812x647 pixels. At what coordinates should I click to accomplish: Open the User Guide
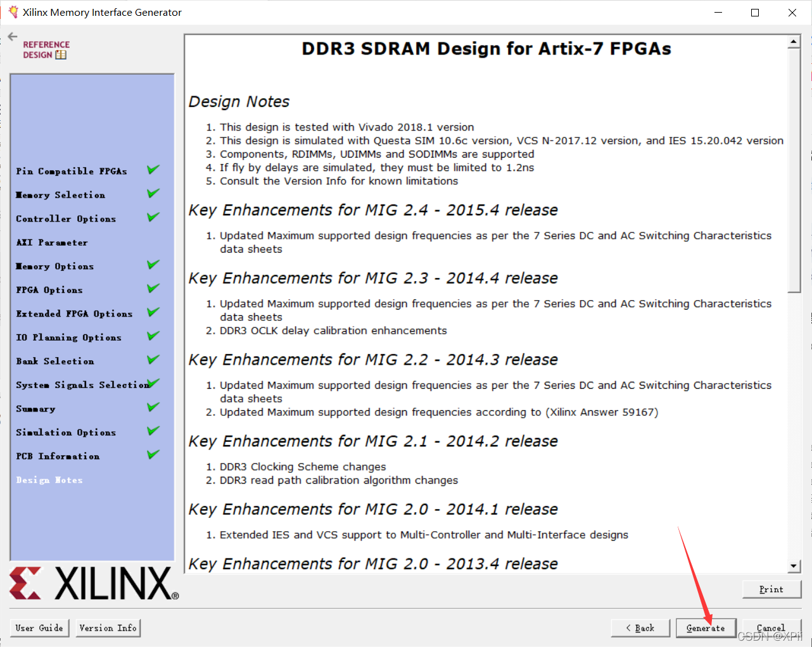(x=39, y=628)
